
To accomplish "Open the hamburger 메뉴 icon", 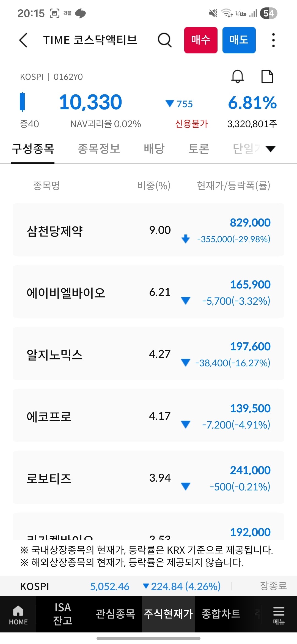I will coord(279,614).
